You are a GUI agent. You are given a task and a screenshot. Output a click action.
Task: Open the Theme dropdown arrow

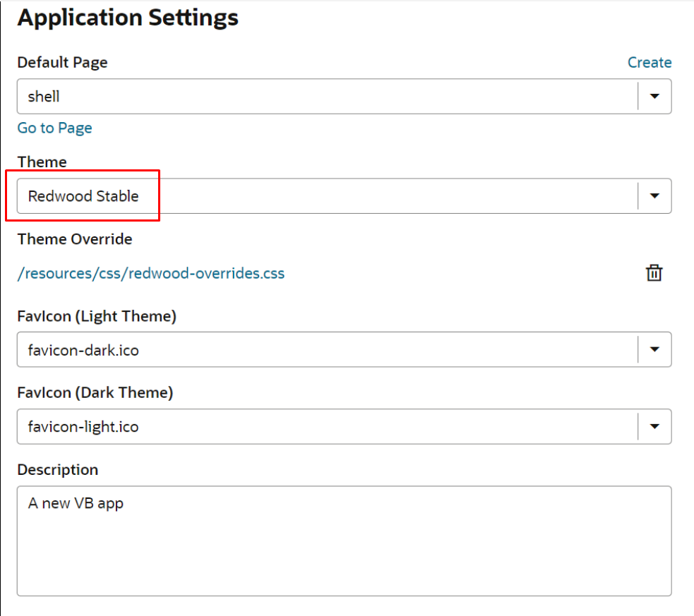654,196
